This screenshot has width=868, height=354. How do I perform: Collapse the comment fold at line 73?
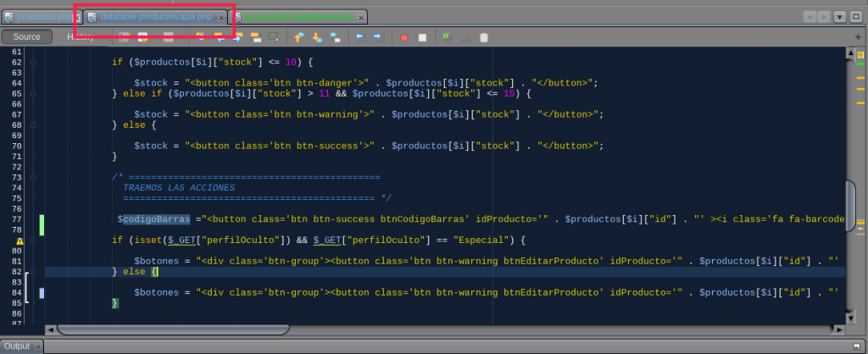pyautogui.click(x=33, y=177)
